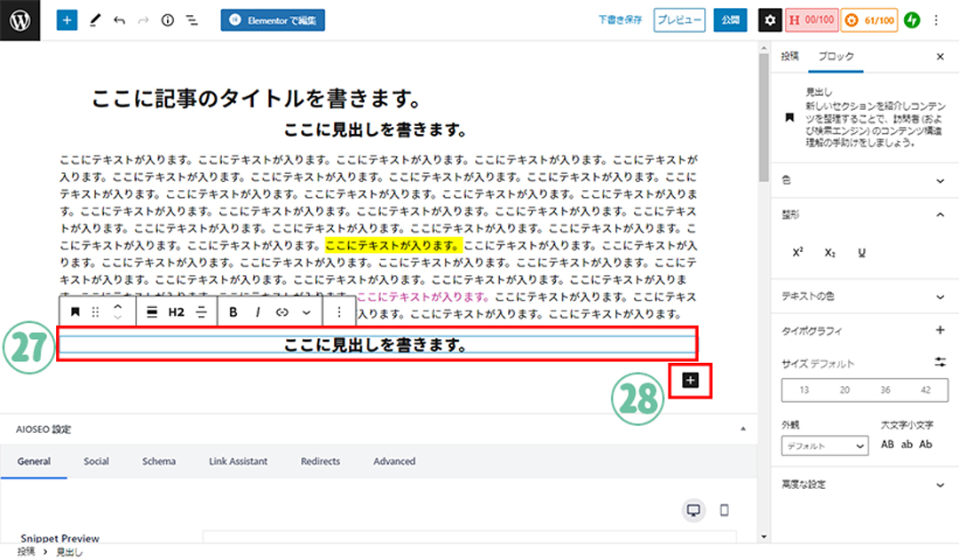Click the undo arrow icon
Viewport: 959px width, 560px height.
coord(119,20)
